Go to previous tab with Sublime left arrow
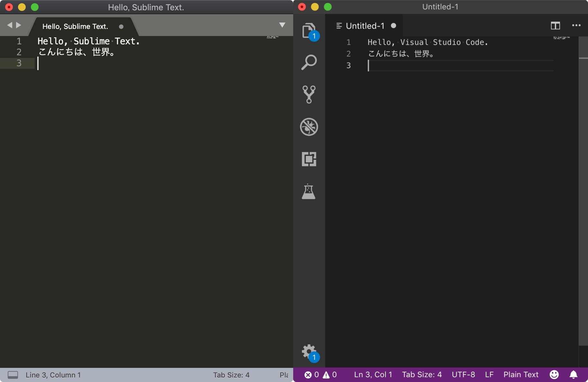Image resolution: width=588 pixels, height=382 pixels. tap(10, 25)
